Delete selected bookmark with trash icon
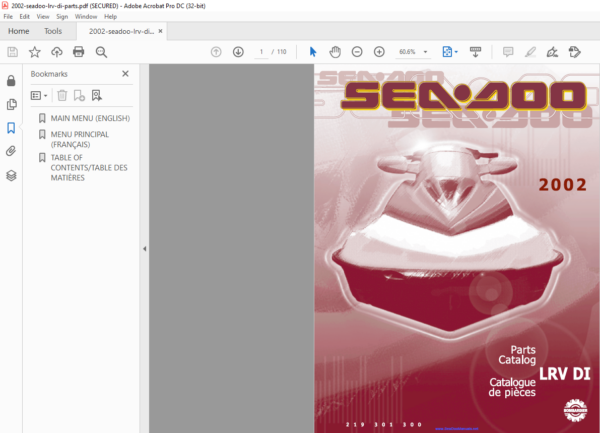This screenshot has width=600, height=433. [62, 95]
